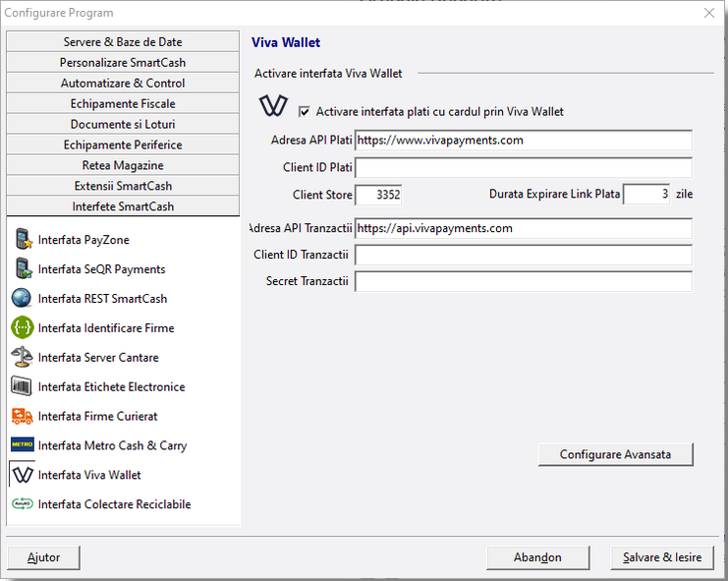Open Documente si Loturi section
Screen dimensions: 728x581
123,124
